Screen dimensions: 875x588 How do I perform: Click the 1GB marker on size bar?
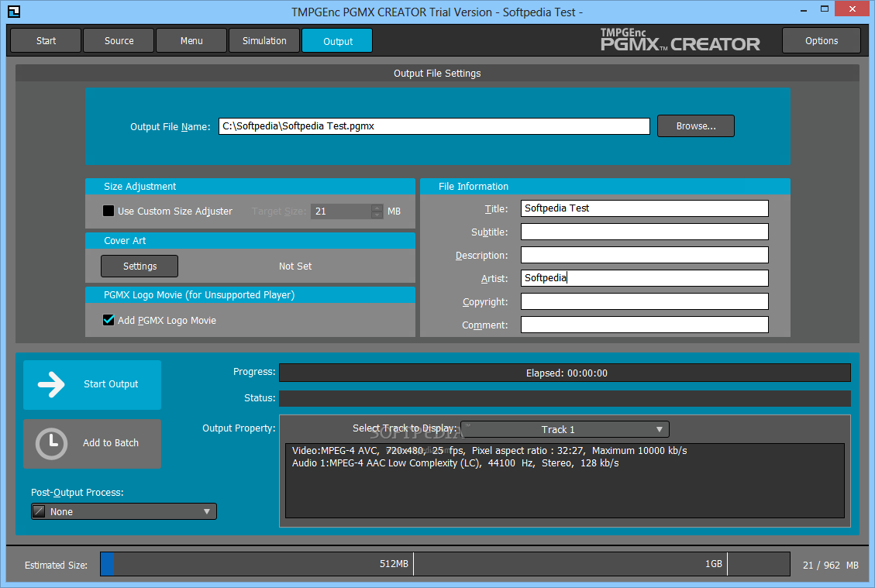coord(713,563)
